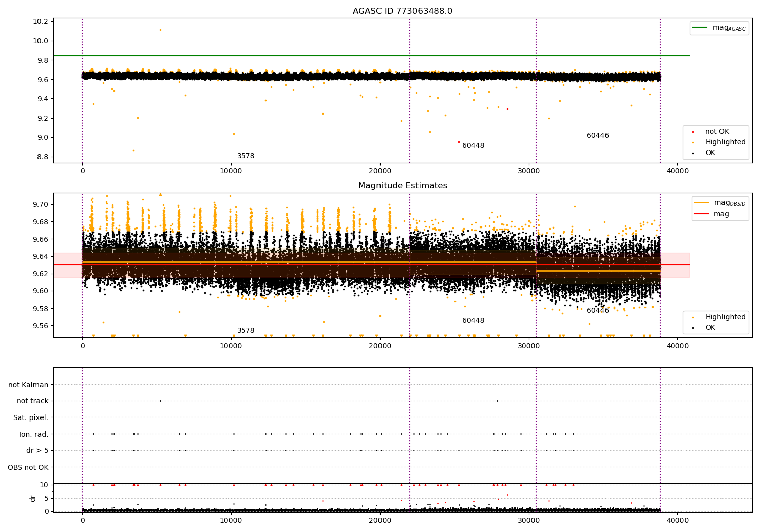Click the "OBS not OK" row label
760x532 pixels.
click(28, 467)
